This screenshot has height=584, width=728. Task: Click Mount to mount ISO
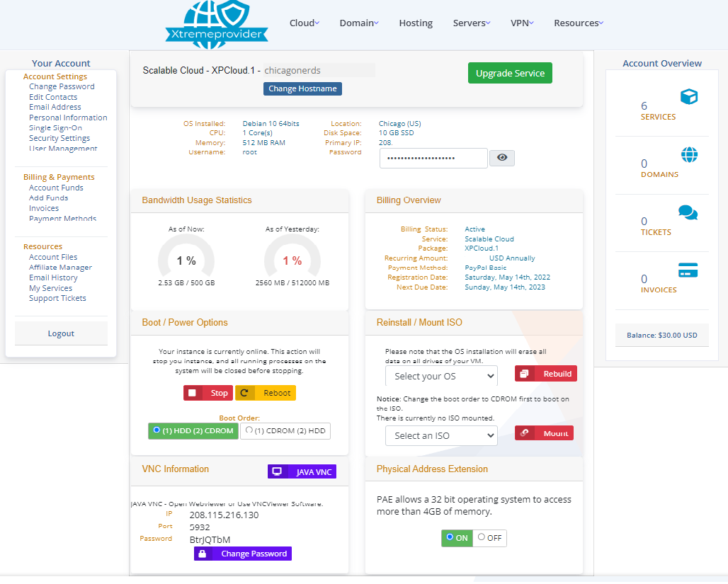point(544,433)
